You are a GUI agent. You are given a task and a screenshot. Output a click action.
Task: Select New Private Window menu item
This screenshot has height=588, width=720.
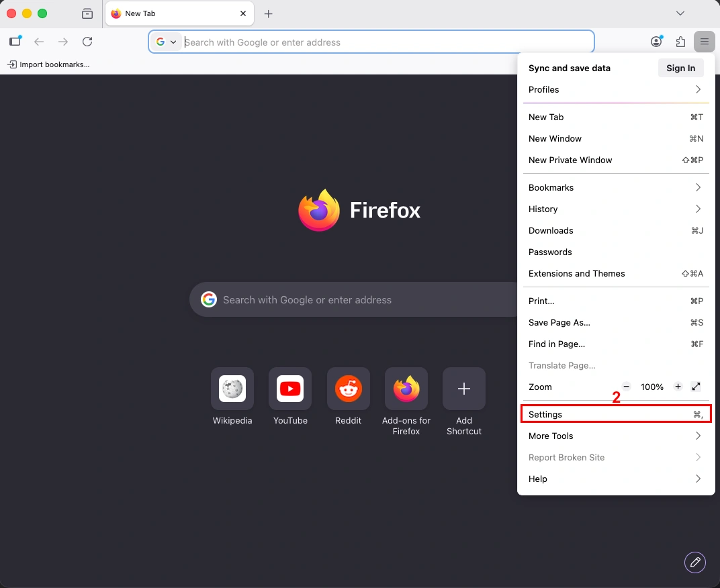616,160
